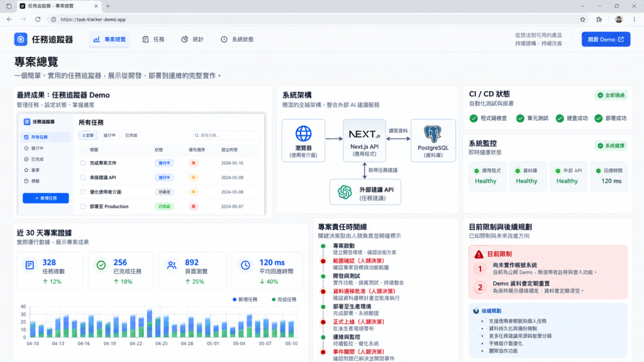Toggle the select-all checkbox beside 標題
This screenshot has width=644, height=362.
[83, 150]
